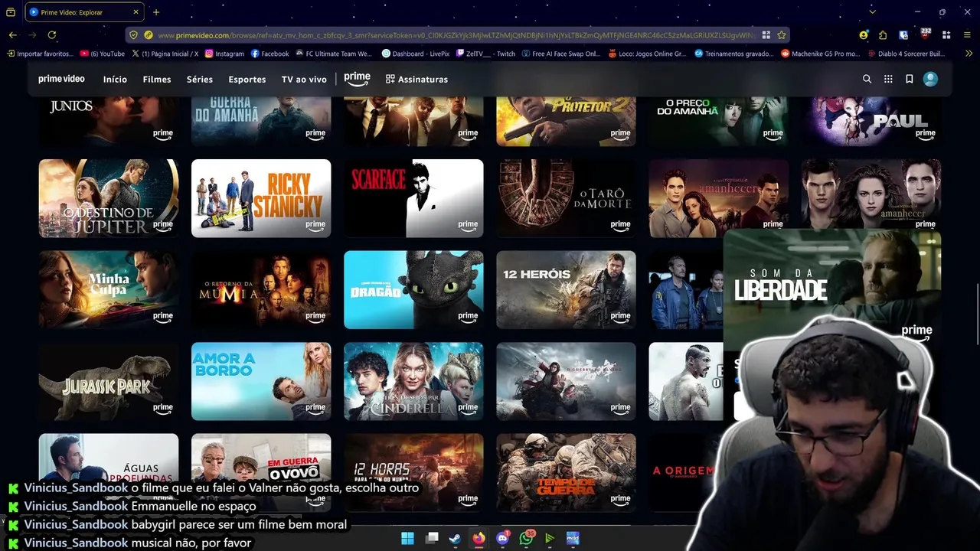Open the green play icon app on taskbar
Screen dimensions: 980x551
(549, 539)
